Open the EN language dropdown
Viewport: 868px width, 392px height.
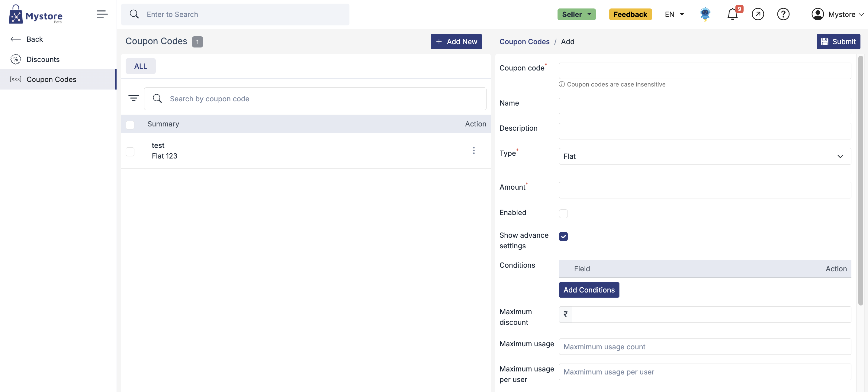tap(674, 15)
